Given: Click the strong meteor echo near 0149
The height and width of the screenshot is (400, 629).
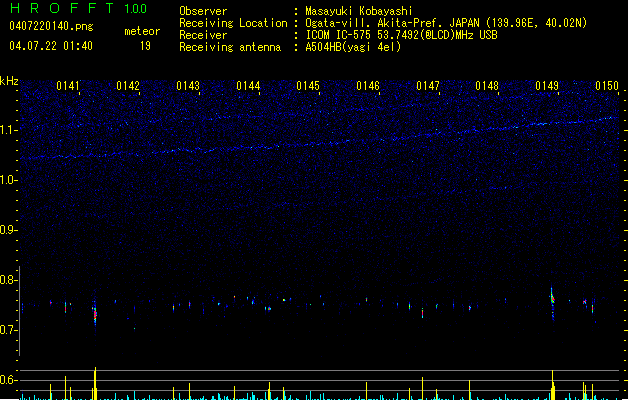Looking at the screenshot, I should pos(552,304).
